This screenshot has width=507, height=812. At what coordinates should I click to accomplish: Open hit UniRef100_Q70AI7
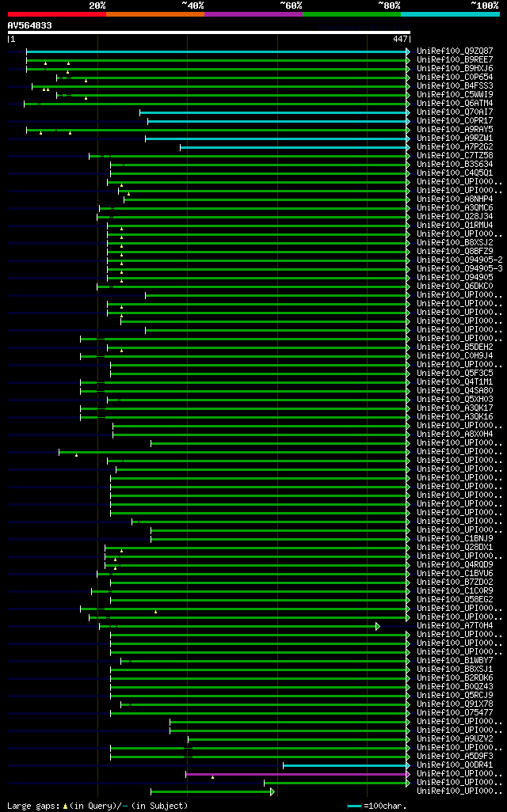tap(455, 112)
